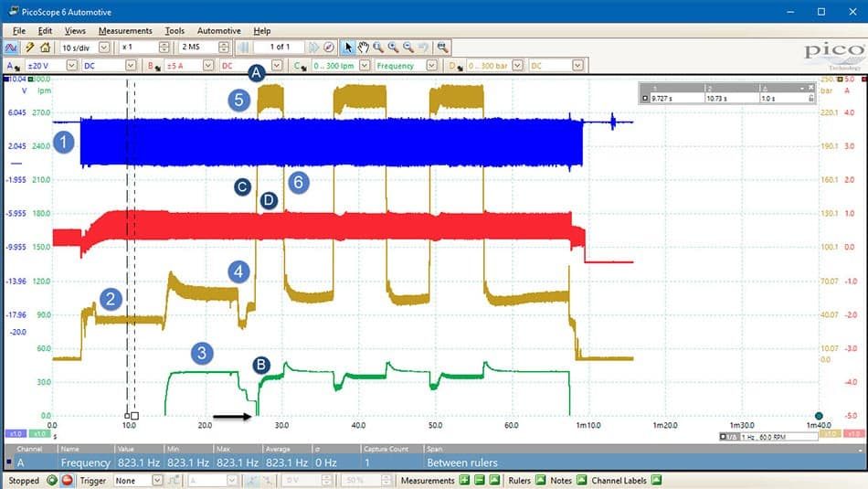Screen dimensions: 868x489
Task: Open the Automotive menu
Action: [218, 31]
